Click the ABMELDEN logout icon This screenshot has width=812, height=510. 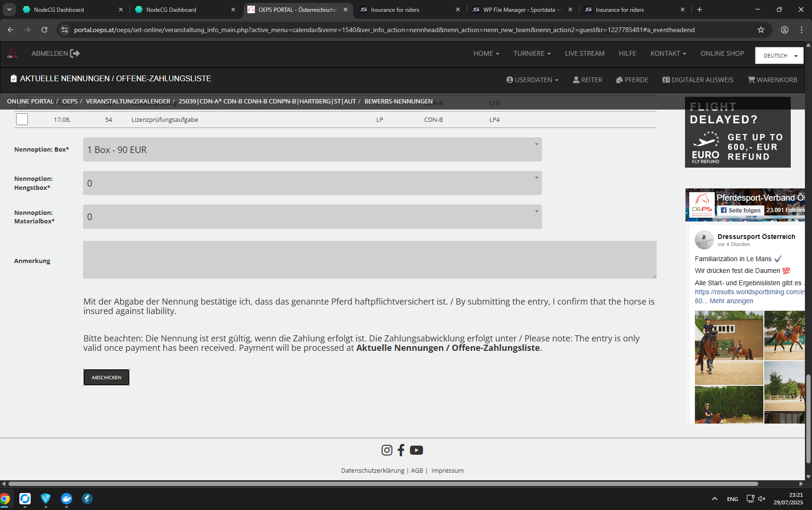(x=75, y=53)
